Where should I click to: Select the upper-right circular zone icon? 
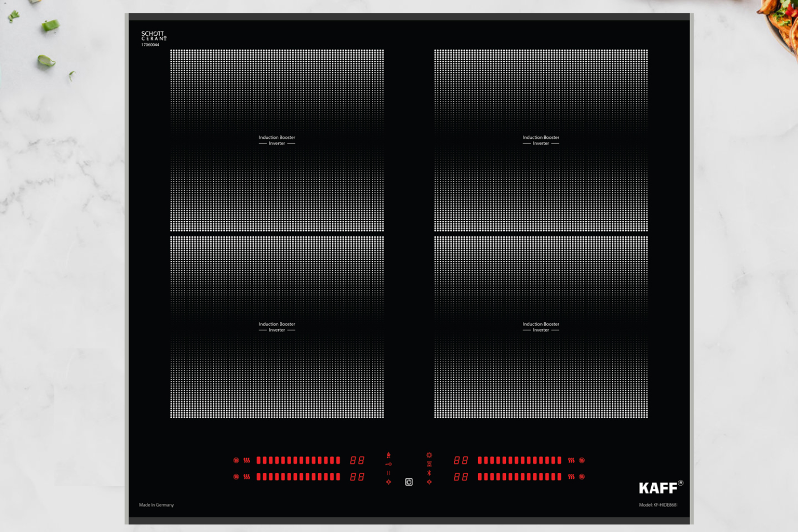[582, 460]
